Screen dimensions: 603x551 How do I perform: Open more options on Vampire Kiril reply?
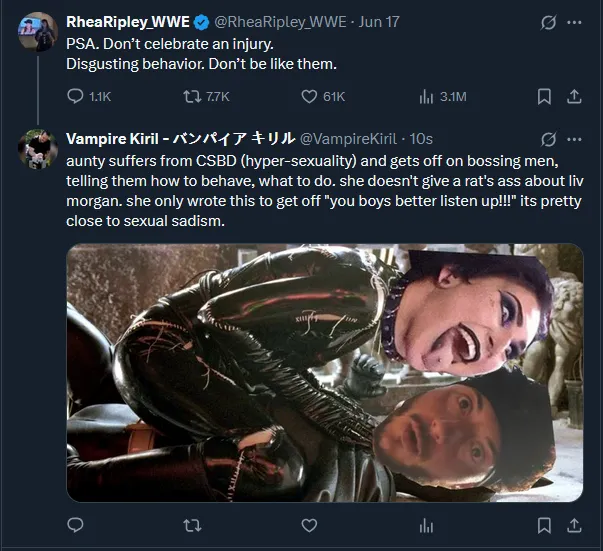[x=574, y=138]
